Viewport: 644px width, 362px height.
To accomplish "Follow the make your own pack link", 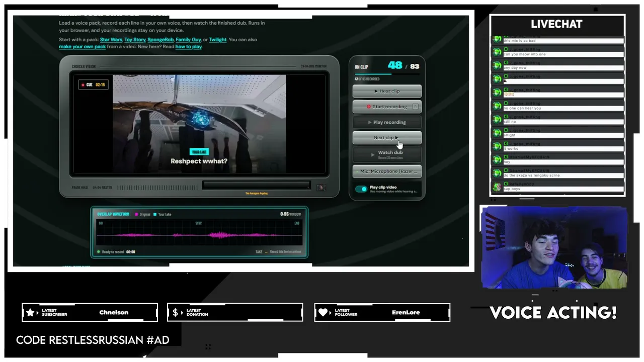I will (x=83, y=47).
